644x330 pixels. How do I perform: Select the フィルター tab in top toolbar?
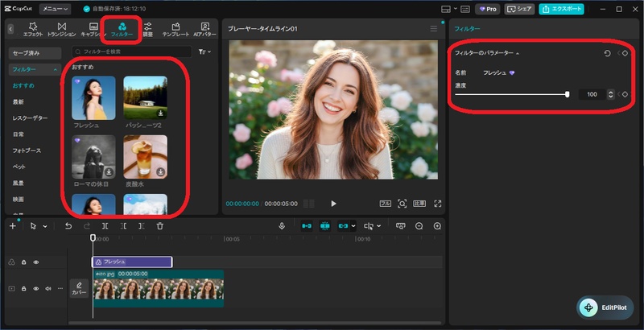(122, 30)
